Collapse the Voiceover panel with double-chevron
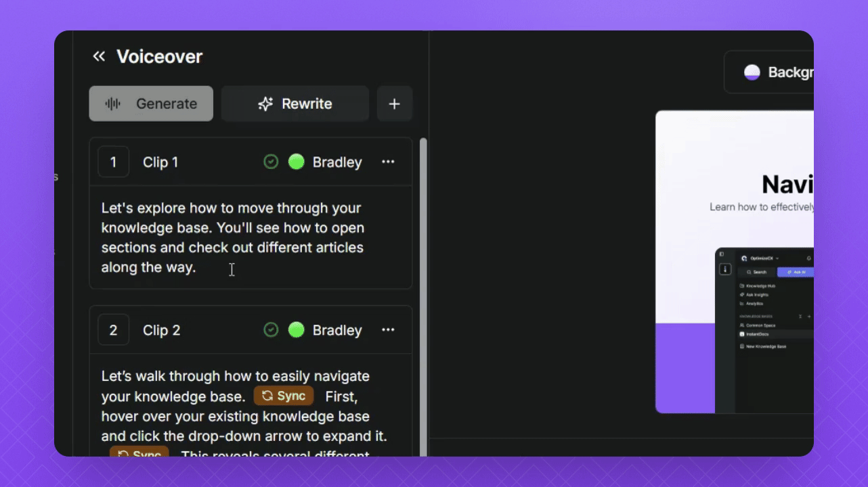The height and width of the screenshot is (487, 868). tap(99, 56)
